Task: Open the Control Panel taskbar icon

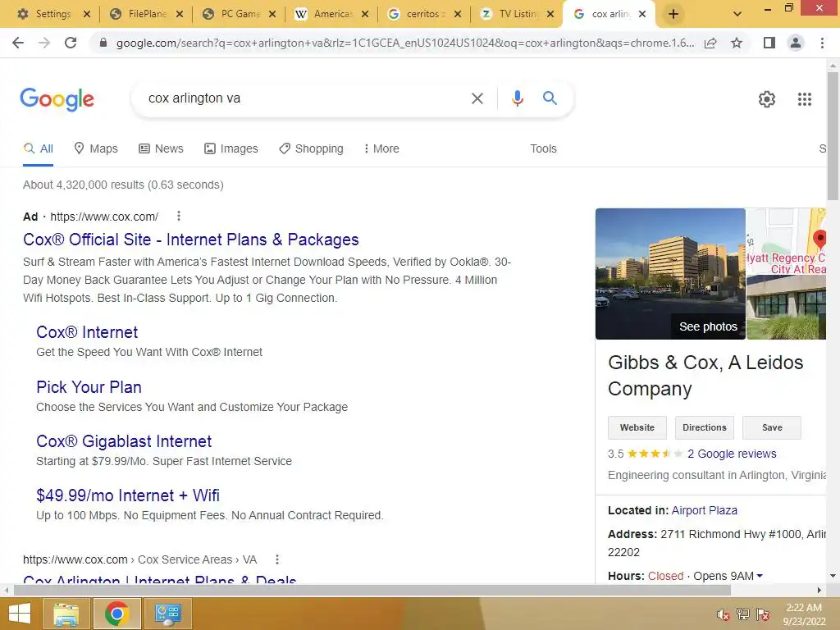Action: [168, 614]
